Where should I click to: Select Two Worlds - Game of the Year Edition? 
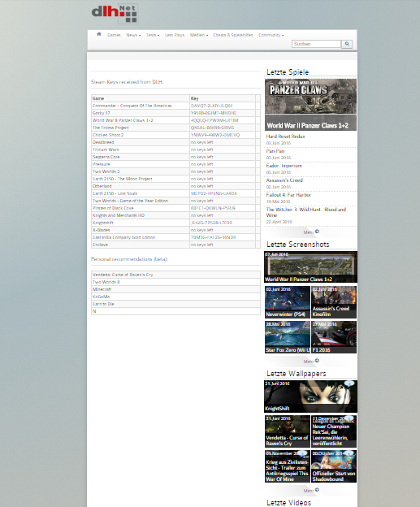coord(141,201)
